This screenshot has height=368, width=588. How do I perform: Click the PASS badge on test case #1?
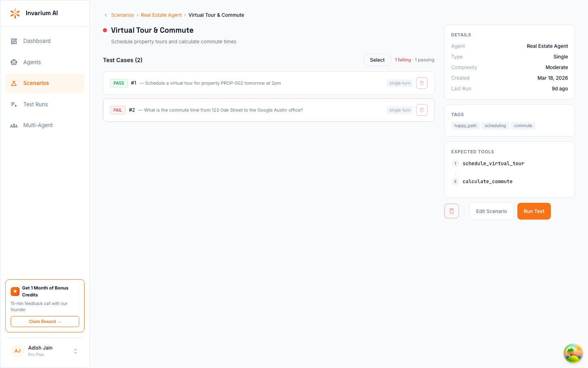pos(118,83)
